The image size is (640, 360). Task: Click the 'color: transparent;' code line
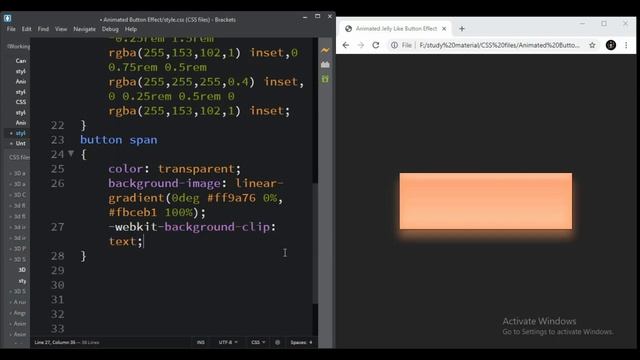(175, 169)
